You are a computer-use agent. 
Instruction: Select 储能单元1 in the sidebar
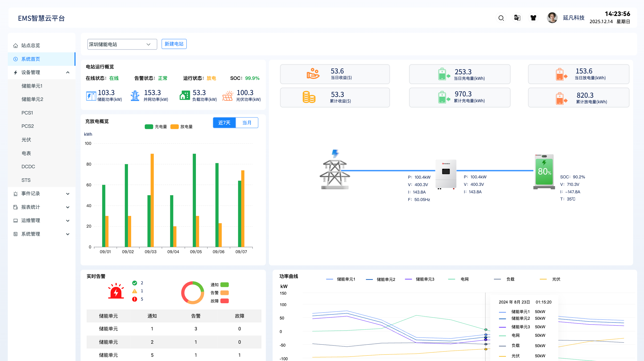click(32, 86)
